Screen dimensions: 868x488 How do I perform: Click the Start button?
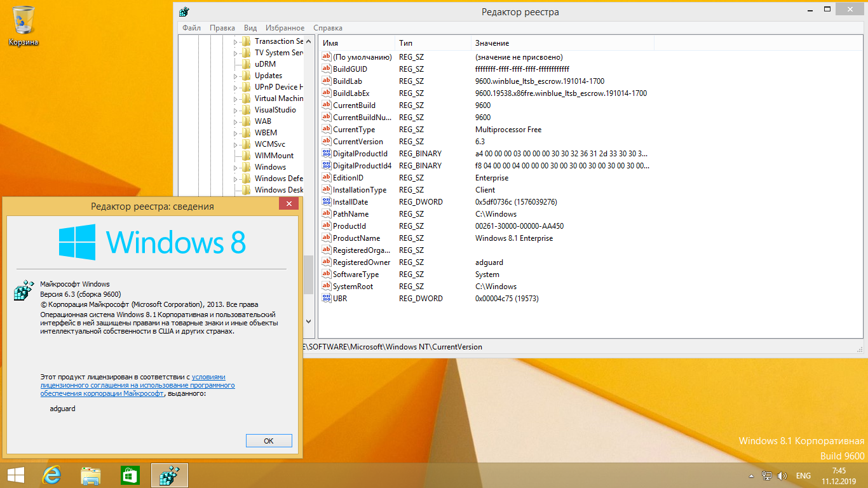[16, 475]
